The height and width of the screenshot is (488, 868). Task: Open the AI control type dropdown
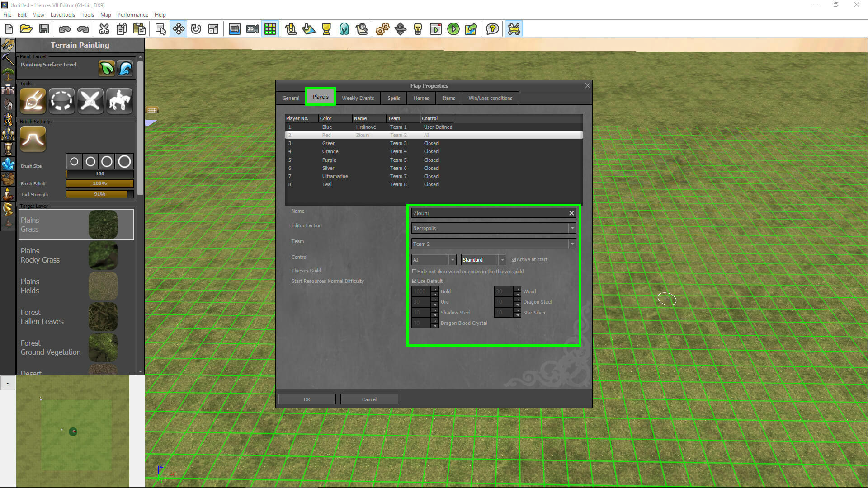tap(452, 260)
